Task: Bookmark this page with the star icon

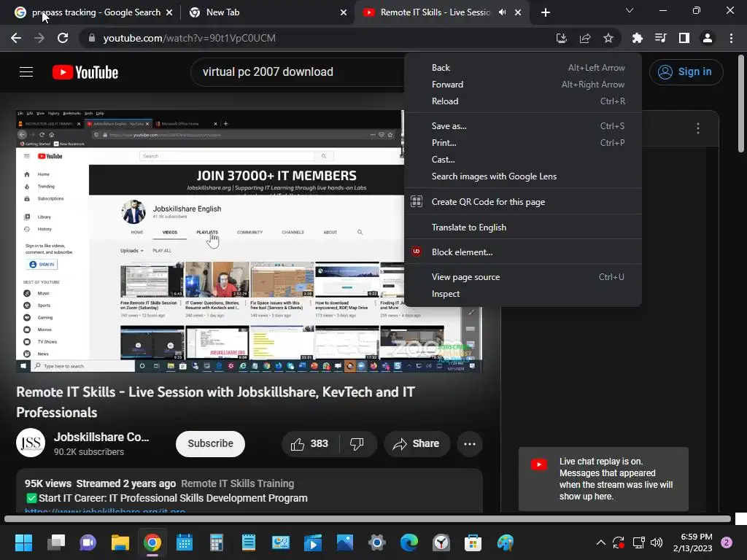Action: [x=608, y=38]
